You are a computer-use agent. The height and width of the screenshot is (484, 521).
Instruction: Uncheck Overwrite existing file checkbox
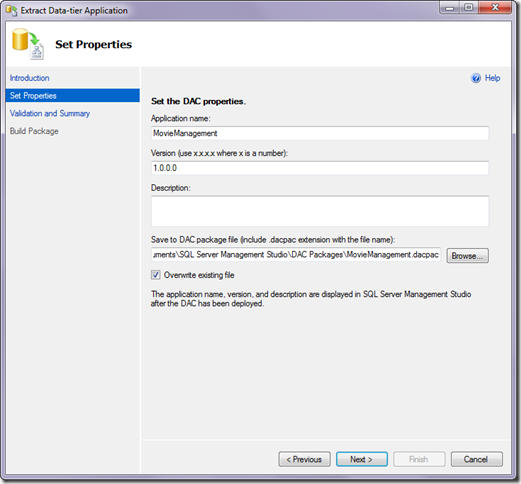click(156, 275)
